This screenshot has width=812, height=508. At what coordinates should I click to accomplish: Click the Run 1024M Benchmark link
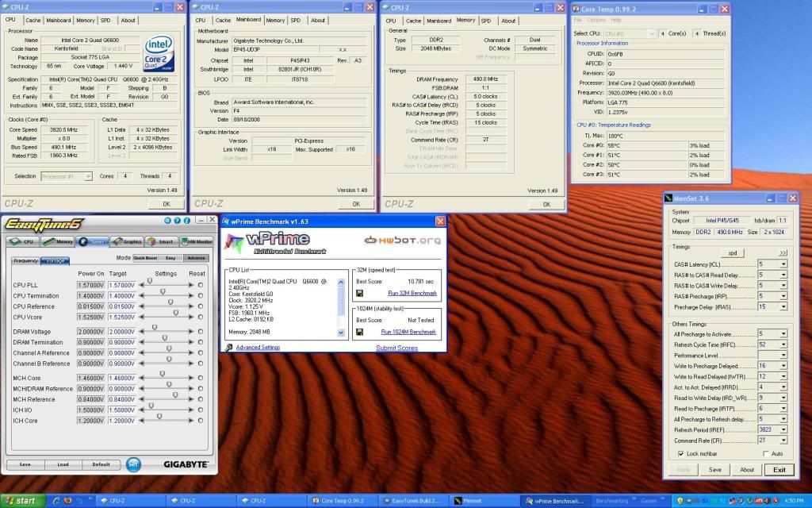pyautogui.click(x=408, y=333)
